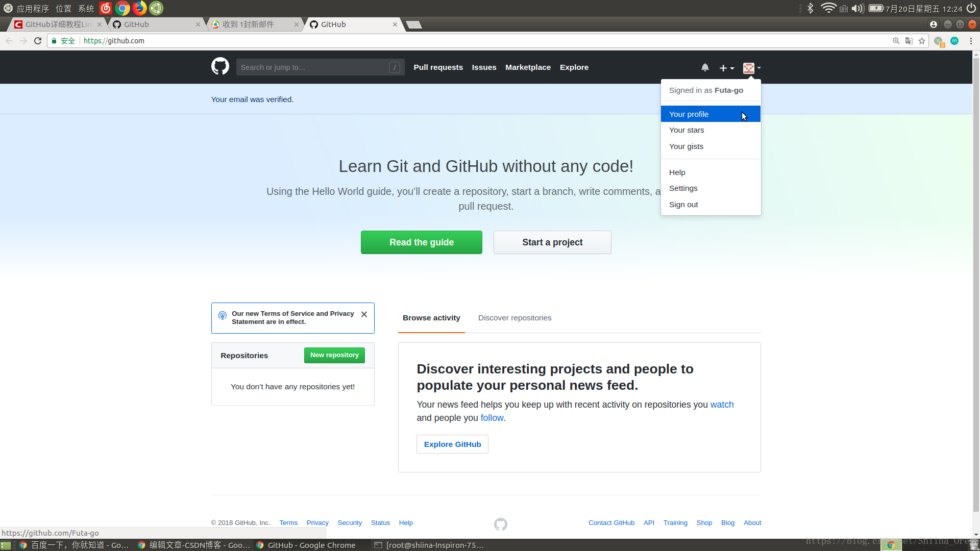Click the broadcast icon in Terms notice

click(x=223, y=315)
